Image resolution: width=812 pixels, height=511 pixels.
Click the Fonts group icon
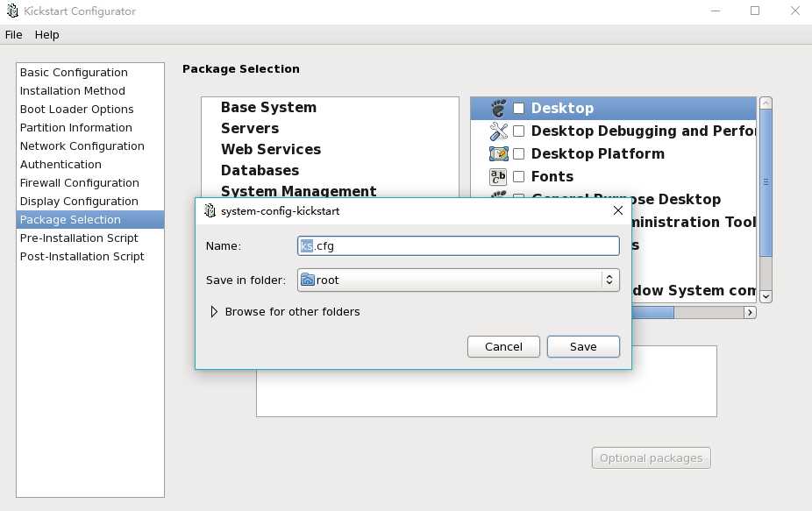point(498,176)
